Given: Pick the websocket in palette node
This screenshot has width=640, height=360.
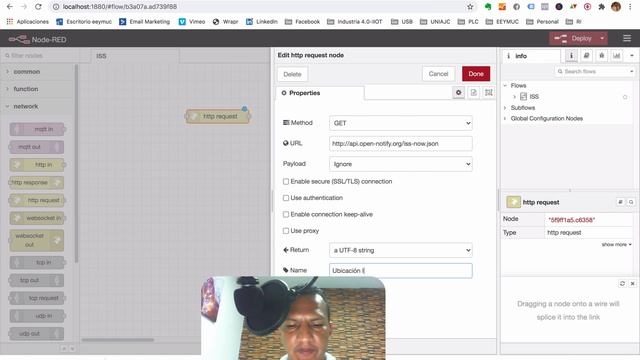Looking at the screenshot, I should pyautogui.click(x=37, y=218).
